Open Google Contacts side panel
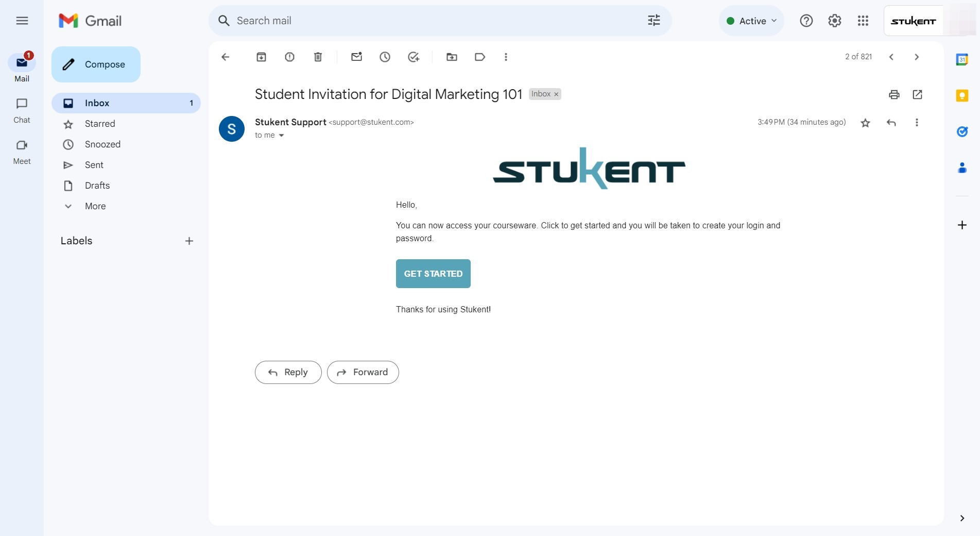The image size is (980, 536). 962,168
